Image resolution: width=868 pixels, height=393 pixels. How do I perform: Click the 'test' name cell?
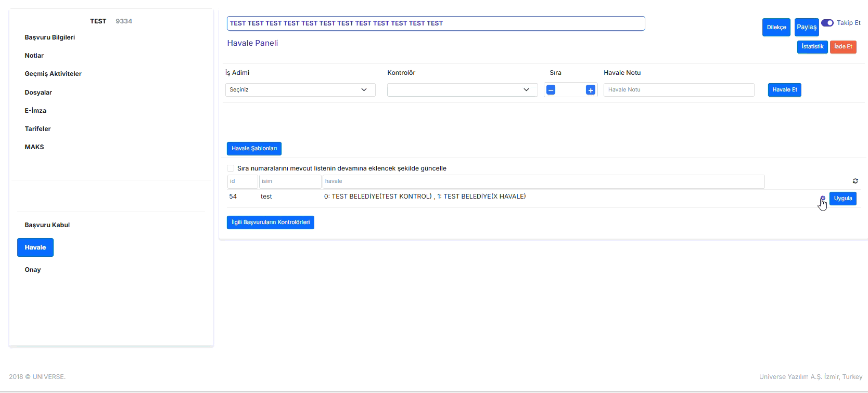pos(266,197)
